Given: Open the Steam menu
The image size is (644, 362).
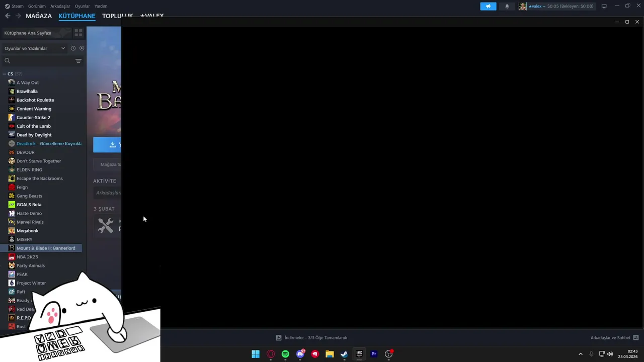Looking at the screenshot, I should (14, 6).
